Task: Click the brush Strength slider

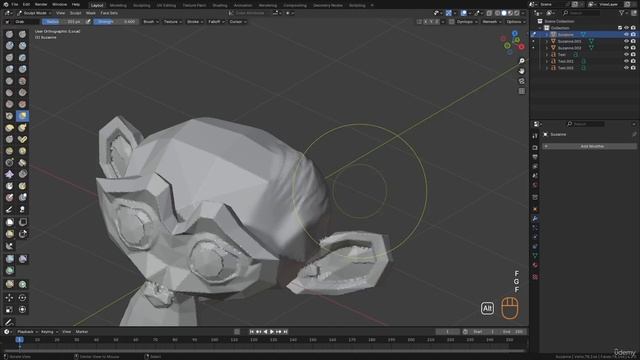Action: pos(115,22)
